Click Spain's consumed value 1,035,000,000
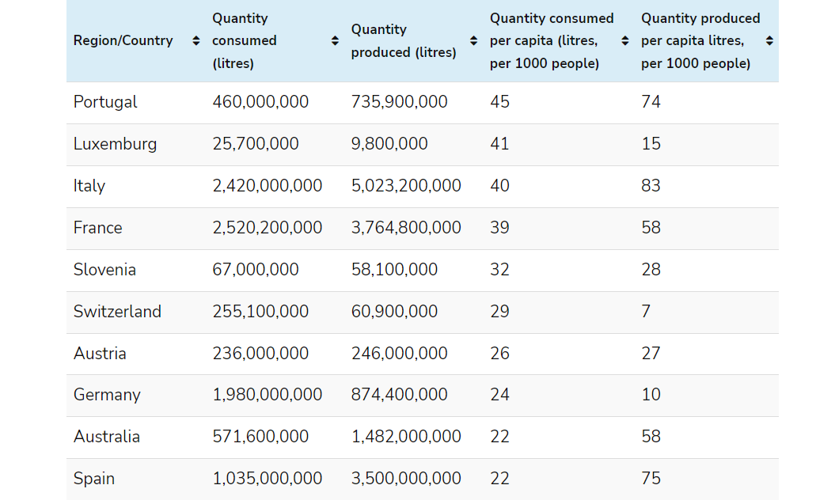 268,479
